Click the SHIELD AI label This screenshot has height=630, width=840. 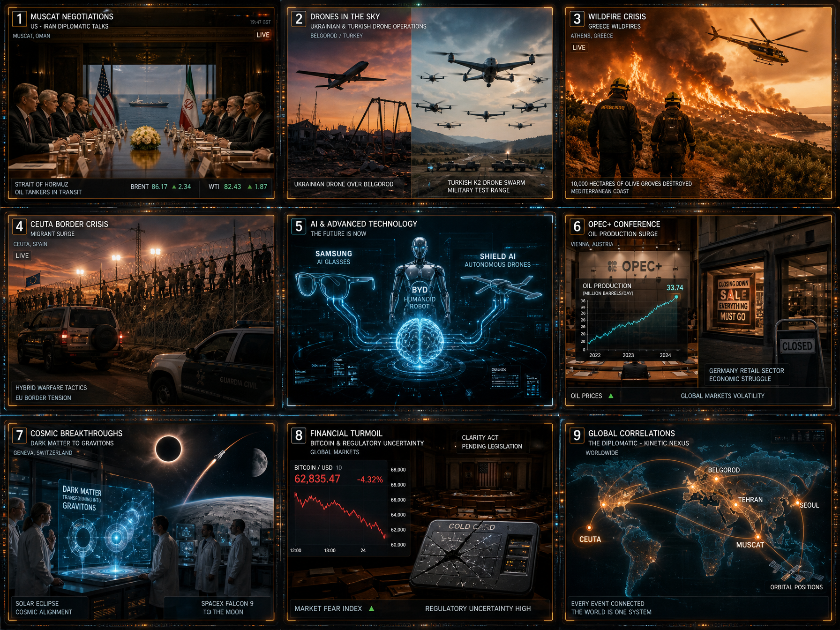[497, 256]
